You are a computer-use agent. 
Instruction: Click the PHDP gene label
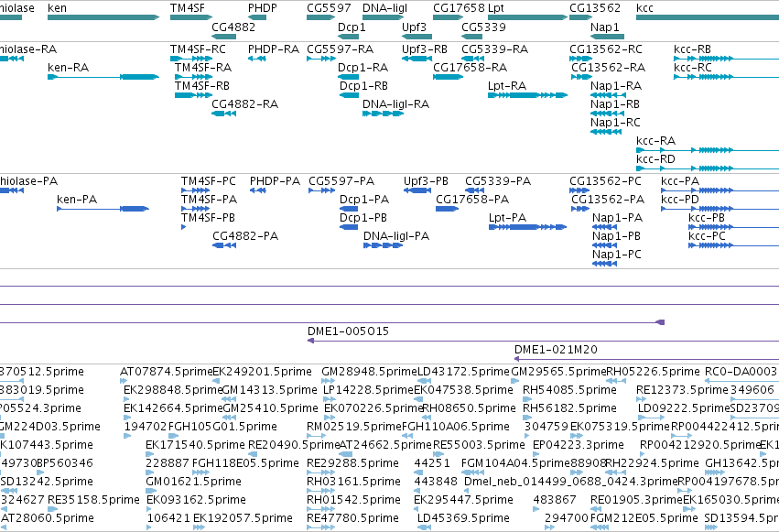pos(263,8)
